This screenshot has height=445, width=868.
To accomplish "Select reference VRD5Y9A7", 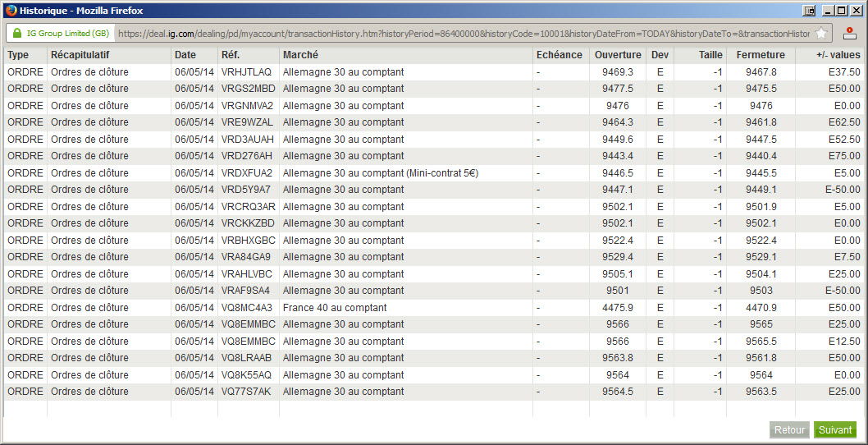I will click(x=246, y=190).
